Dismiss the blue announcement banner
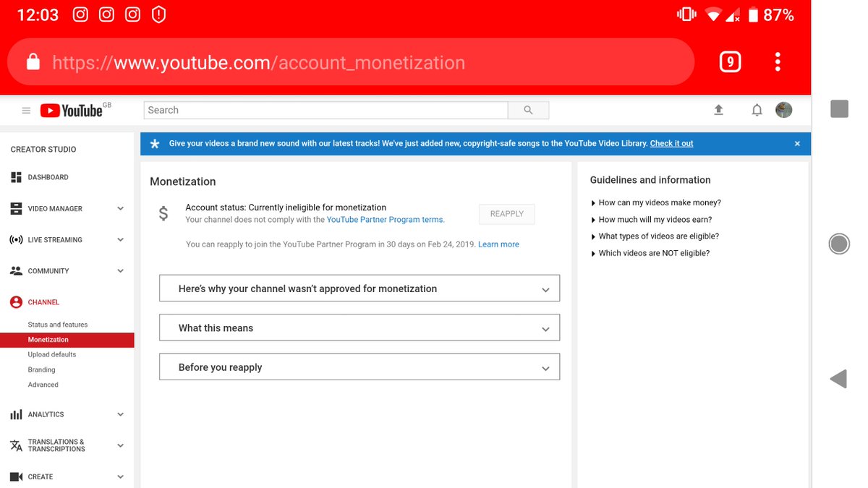868x488 pixels. (797, 144)
